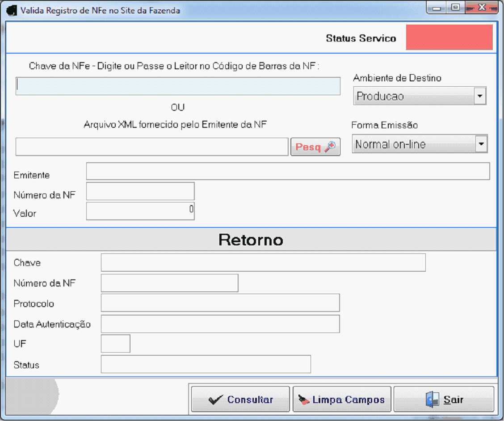The width and height of the screenshot is (504, 421).
Task: Click Limpa Campos eraser button
Action: click(x=342, y=399)
